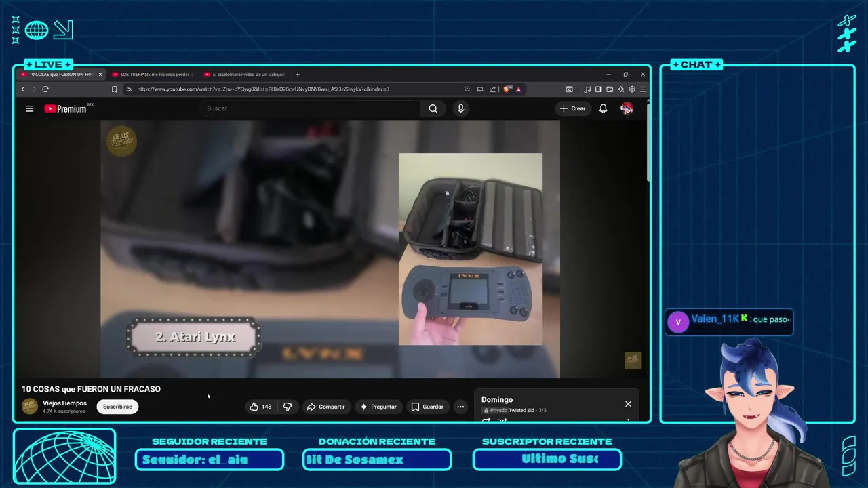Bookmark this page using the bookmark icon
The width and height of the screenshot is (868, 488).
point(114,89)
